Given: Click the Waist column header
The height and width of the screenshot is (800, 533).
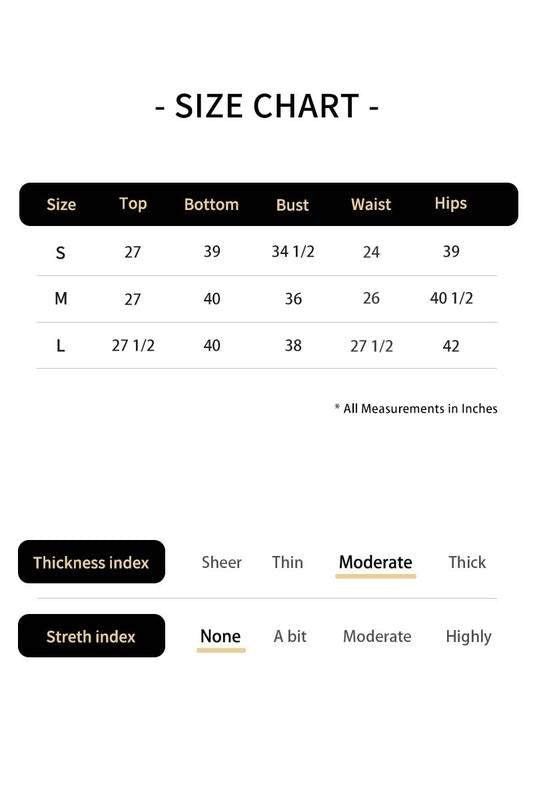Looking at the screenshot, I should (371, 204).
